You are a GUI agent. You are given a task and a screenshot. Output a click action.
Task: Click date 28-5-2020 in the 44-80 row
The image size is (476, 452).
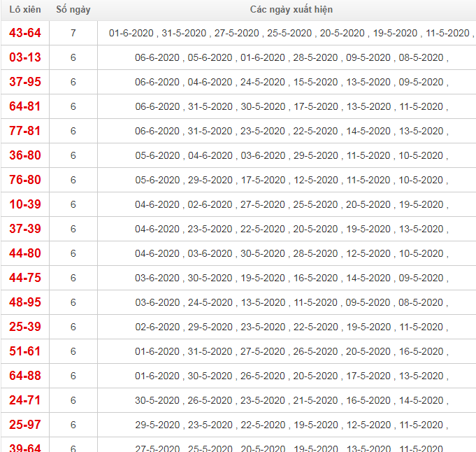[315, 253]
